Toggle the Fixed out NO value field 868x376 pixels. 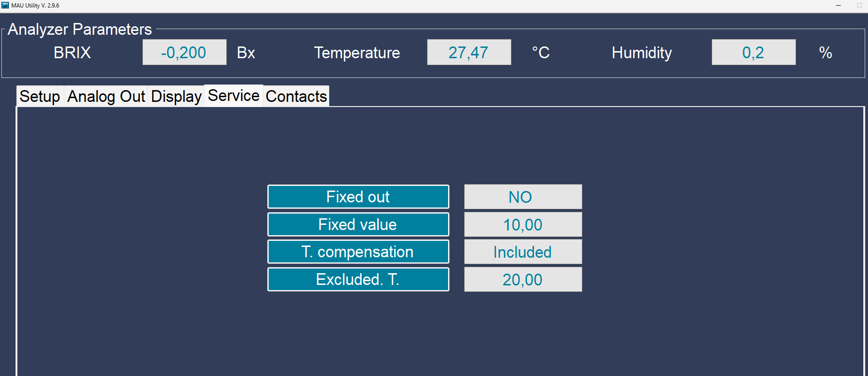click(523, 197)
